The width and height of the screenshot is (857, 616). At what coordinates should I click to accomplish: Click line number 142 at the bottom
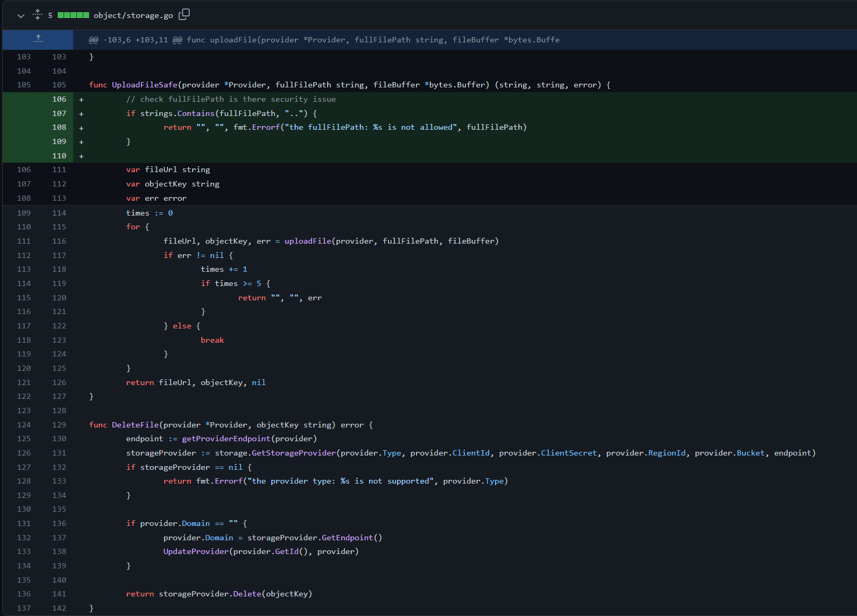pyautogui.click(x=59, y=608)
